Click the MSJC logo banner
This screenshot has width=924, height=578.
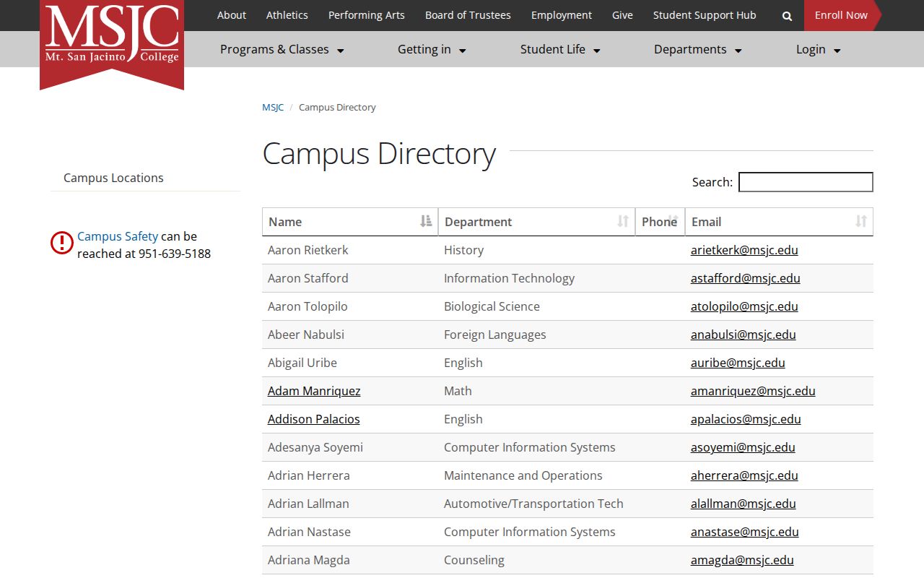(112, 43)
